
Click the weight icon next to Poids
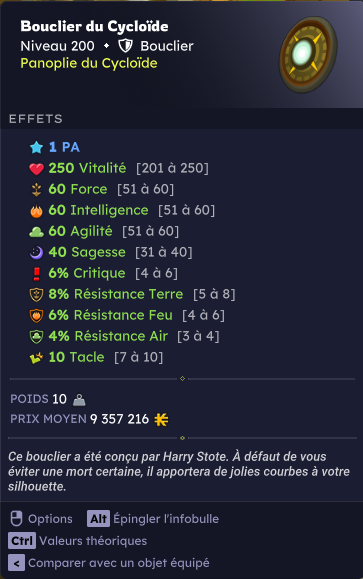(x=79, y=400)
